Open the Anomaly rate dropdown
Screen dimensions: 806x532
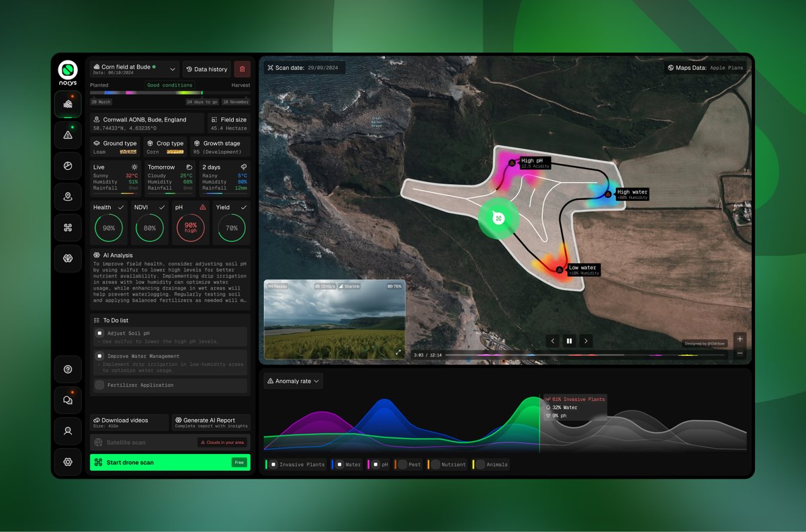point(294,381)
